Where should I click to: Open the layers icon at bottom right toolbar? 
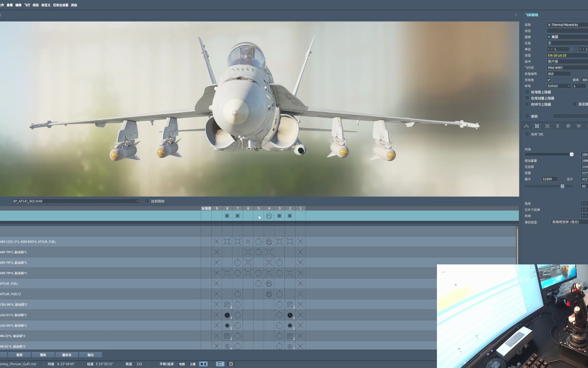[231, 364]
